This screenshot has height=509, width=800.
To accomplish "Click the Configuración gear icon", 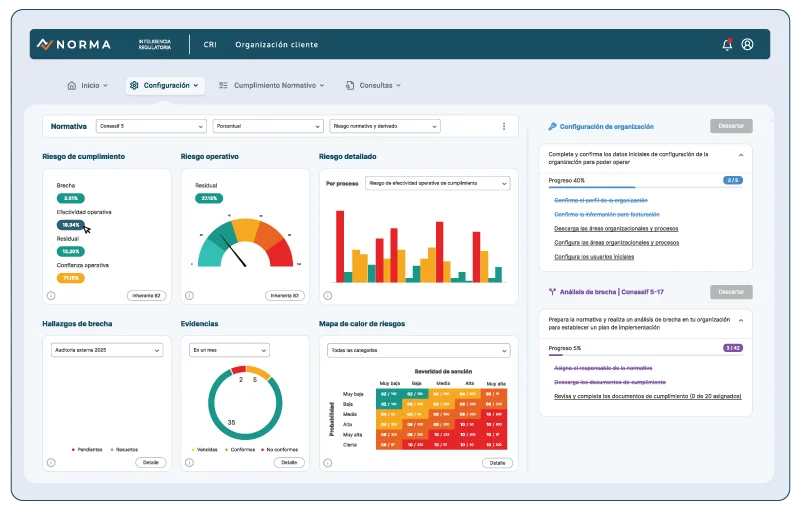I will (134, 85).
